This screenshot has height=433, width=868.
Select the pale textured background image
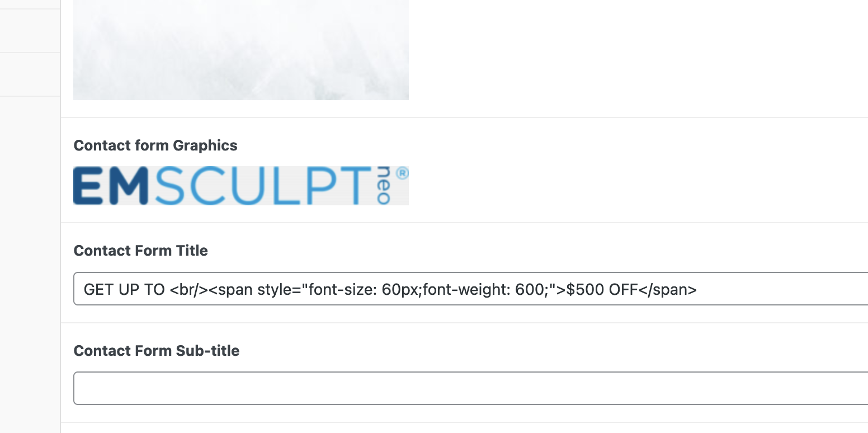tap(241, 50)
